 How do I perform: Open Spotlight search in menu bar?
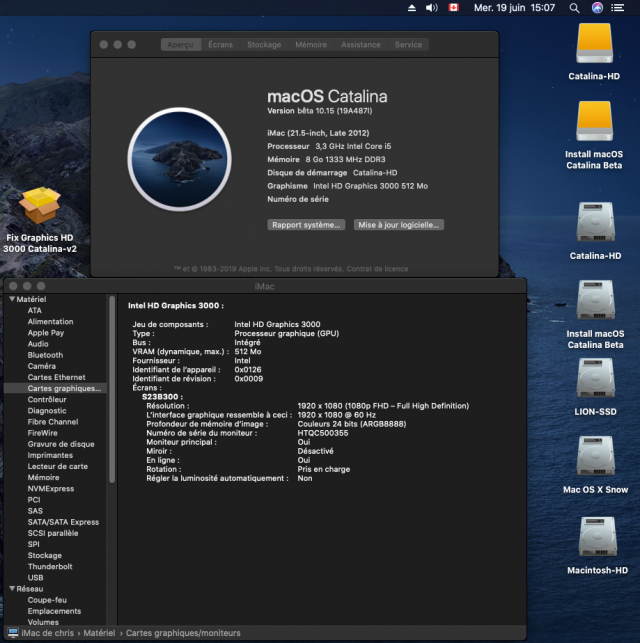point(574,8)
